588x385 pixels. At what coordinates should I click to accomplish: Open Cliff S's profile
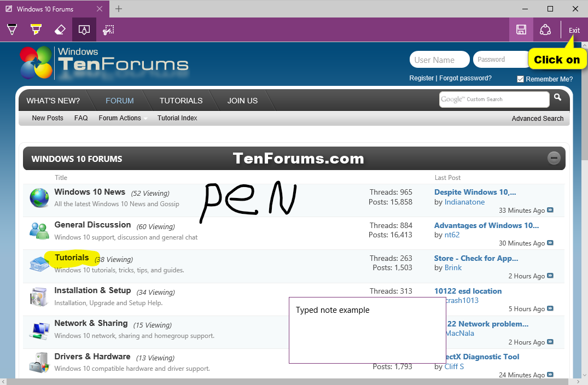click(x=454, y=366)
